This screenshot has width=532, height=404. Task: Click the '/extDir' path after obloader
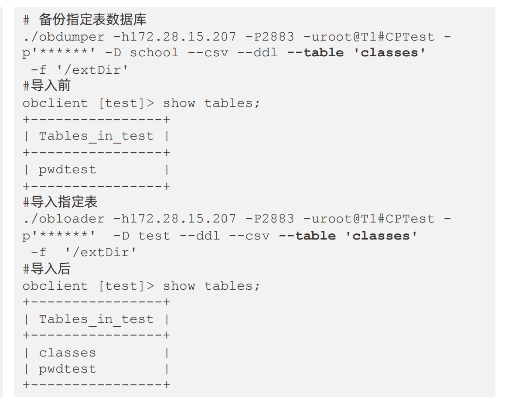click(x=100, y=253)
